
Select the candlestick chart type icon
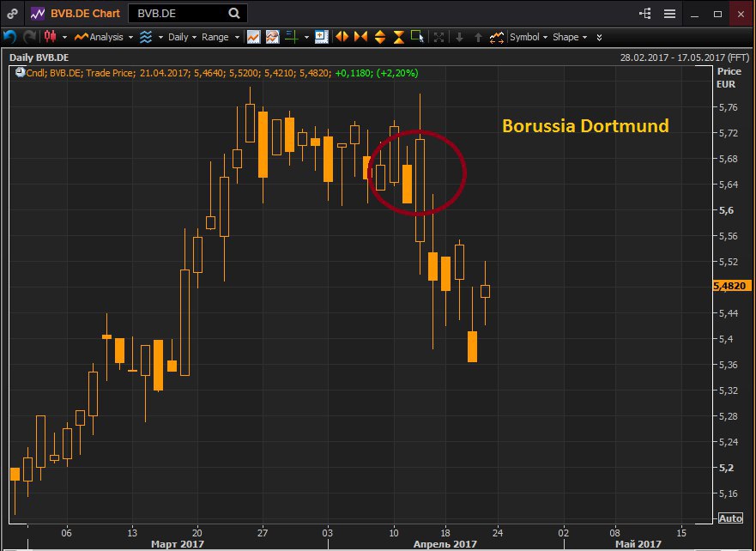tap(50, 37)
